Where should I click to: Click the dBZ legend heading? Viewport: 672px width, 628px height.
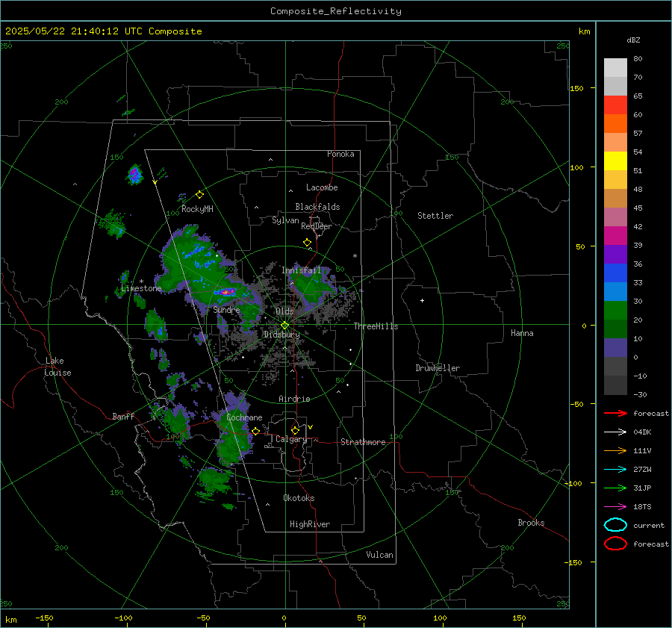(x=633, y=40)
